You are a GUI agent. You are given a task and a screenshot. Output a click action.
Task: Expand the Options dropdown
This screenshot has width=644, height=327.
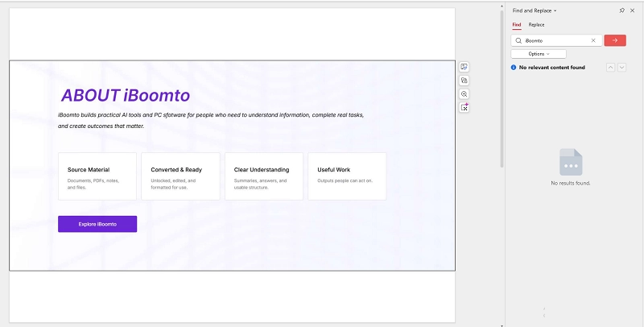point(539,54)
